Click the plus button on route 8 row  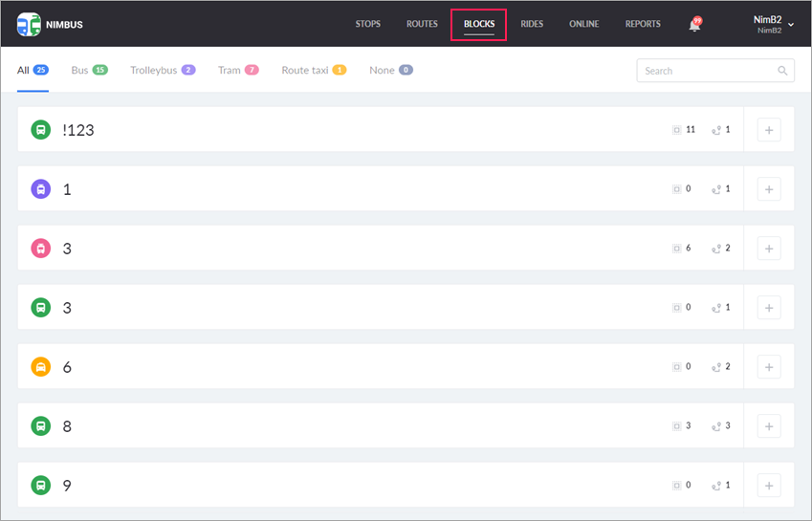pos(769,426)
